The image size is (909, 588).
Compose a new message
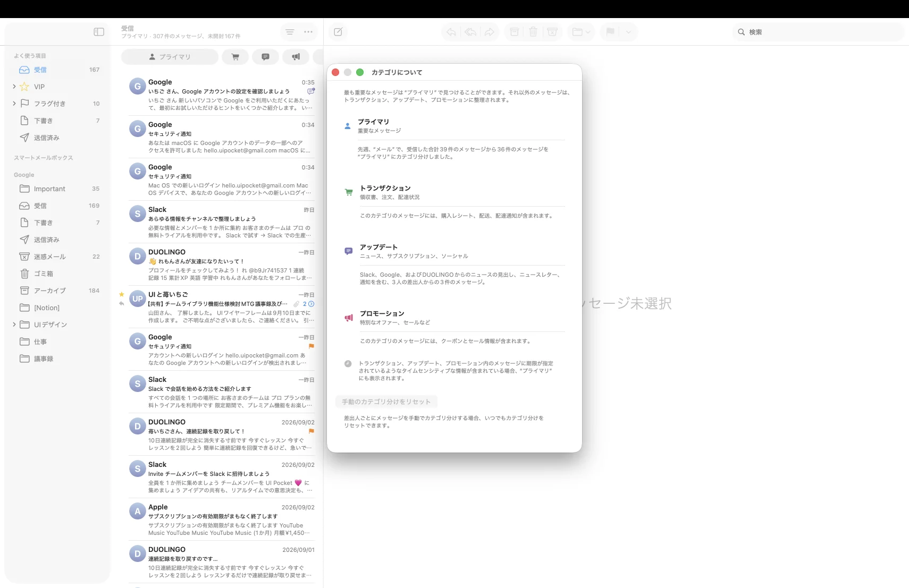[338, 32]
